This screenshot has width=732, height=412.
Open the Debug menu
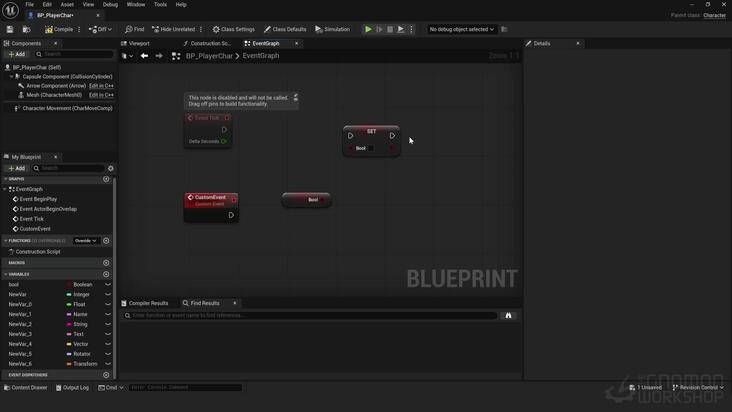(110, 5)
